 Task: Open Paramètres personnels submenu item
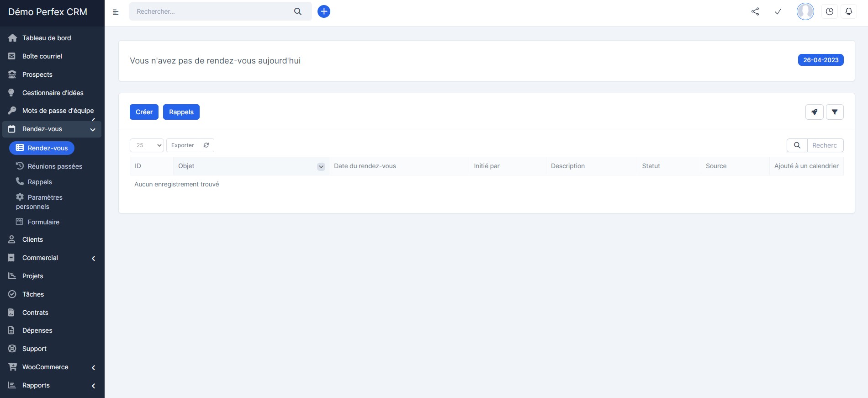pyautogui.click(x=39, y=202)
